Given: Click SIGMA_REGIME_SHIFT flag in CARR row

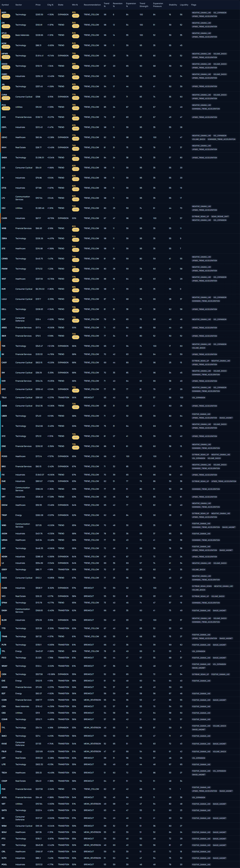Looking at the screenshot, I should [220, 217].
